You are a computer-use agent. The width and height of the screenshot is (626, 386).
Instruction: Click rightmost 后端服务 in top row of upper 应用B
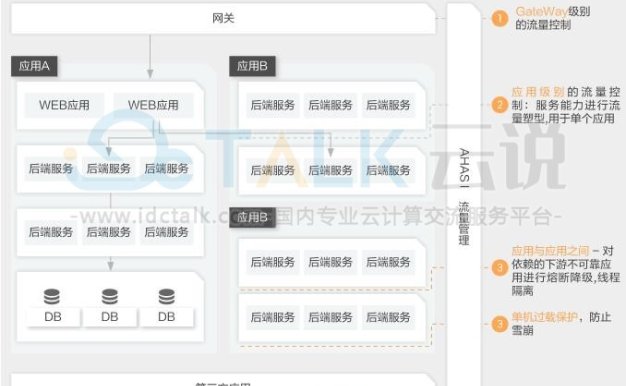pyautogui.click(x=388, y=105)
